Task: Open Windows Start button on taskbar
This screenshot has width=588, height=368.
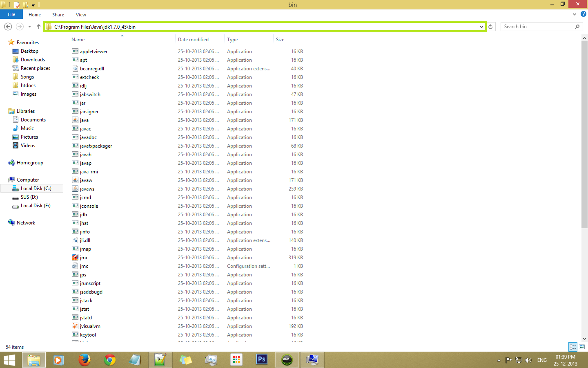Action: point(9,360)
